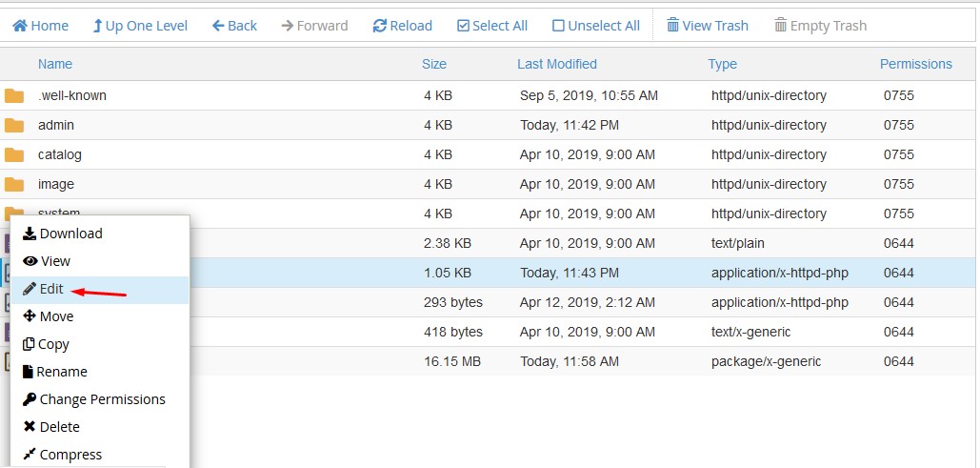Choose Compress from the context menu
The height and width of the screenshot is (468, 980).
(x=100, y=455)
